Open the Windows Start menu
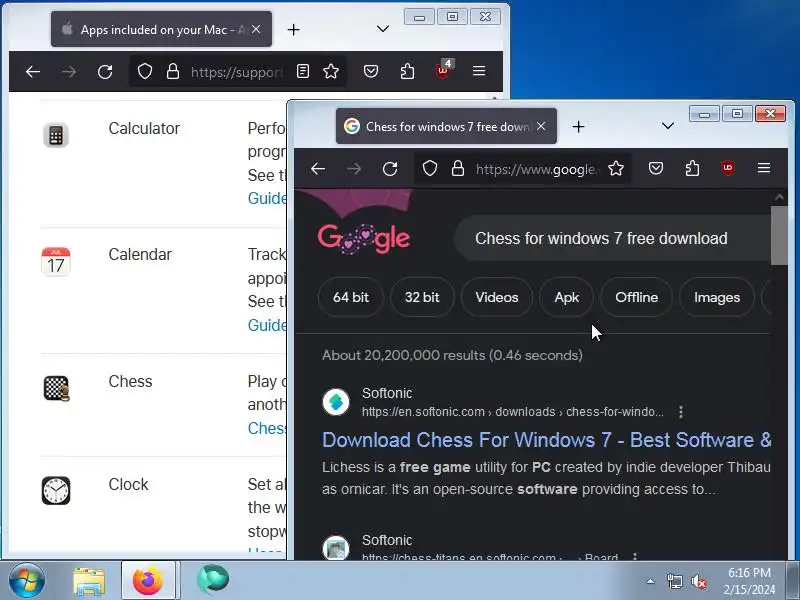The image size is (800, 600). (x=27, y=581)
